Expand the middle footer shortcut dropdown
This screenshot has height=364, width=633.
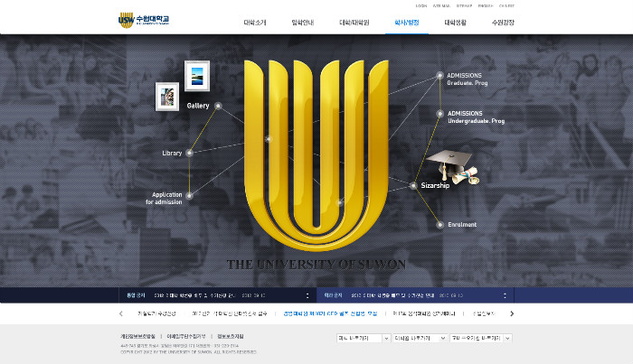pos(420,338)
